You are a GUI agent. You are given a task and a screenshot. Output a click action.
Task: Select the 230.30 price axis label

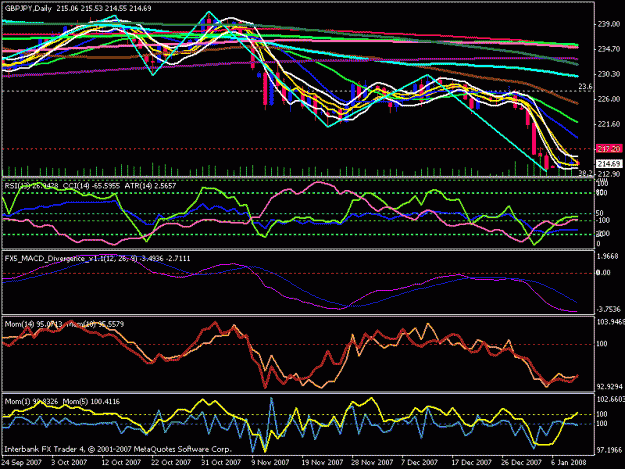click(x=609, y=74)
